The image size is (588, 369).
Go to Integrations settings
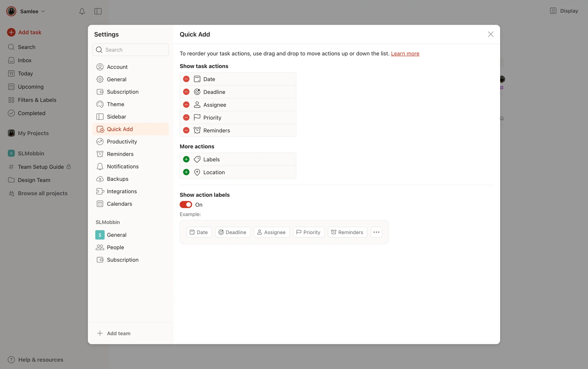click(x=122, y=191)
